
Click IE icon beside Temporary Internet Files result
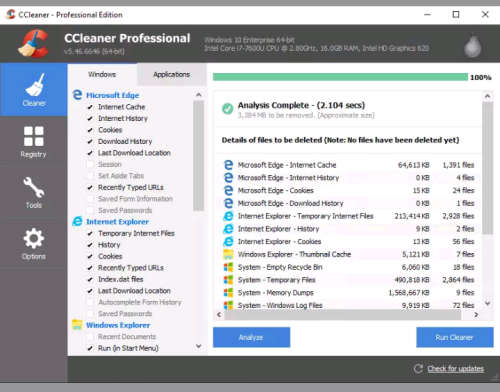point(228,216)
